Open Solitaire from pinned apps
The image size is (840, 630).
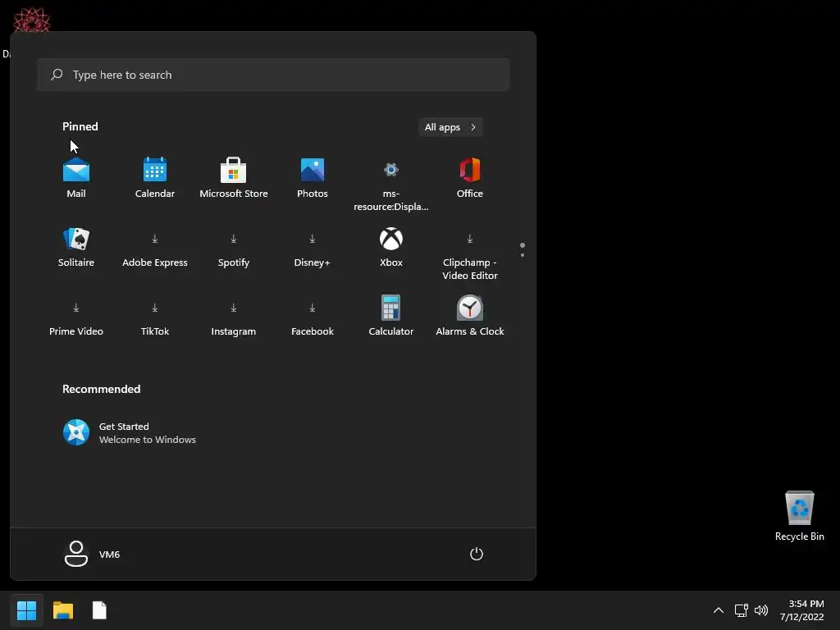(x=76, y=248)
